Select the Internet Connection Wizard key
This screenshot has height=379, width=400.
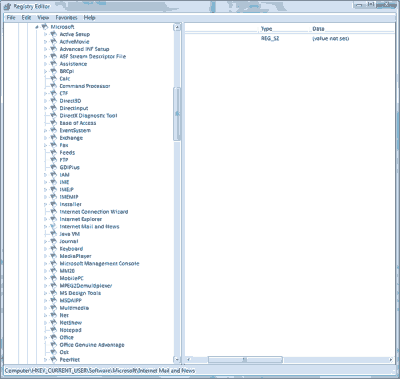(94, 212)
